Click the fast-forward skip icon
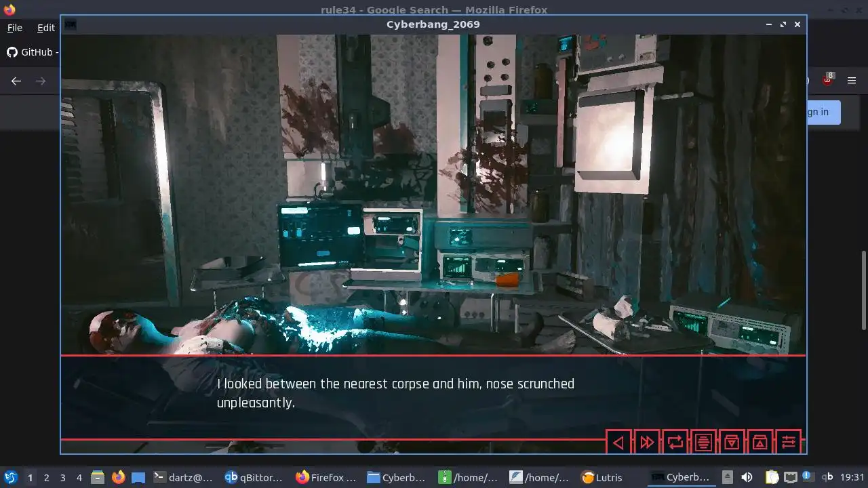Screen dimensions: 868x488 647,443
